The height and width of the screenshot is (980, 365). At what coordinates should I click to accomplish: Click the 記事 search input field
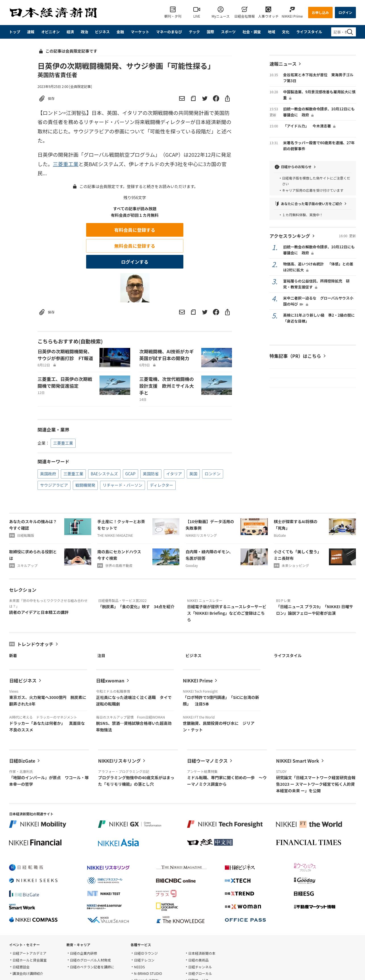point(339,32)
